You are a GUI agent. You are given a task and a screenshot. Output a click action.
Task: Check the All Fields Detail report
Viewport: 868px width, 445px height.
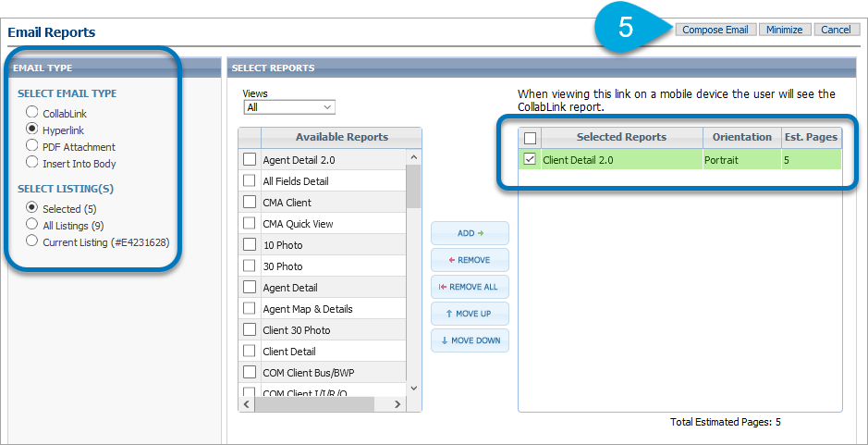coord(250,180)
